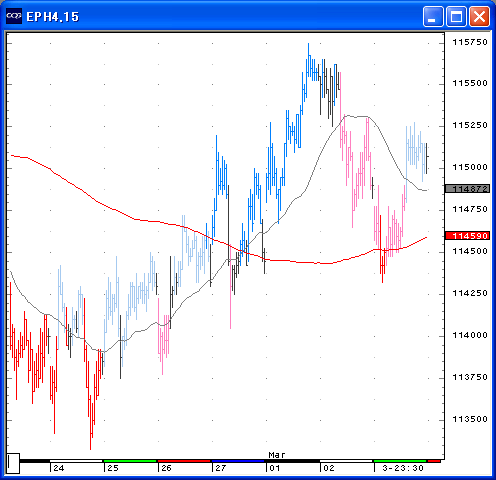Minimize the EPH4,15 chart window
Image resolution: width=496 pixels, height=480 pixels.
(433, 16)
